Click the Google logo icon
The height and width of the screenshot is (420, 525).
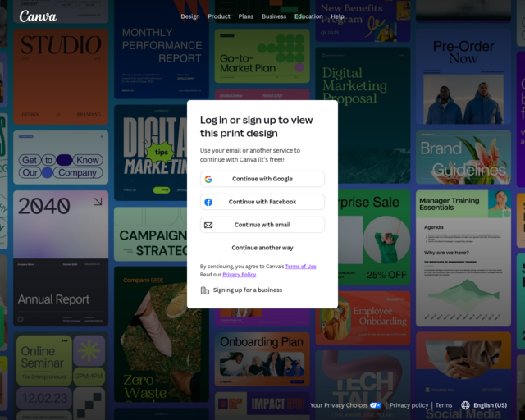point(208,179)
